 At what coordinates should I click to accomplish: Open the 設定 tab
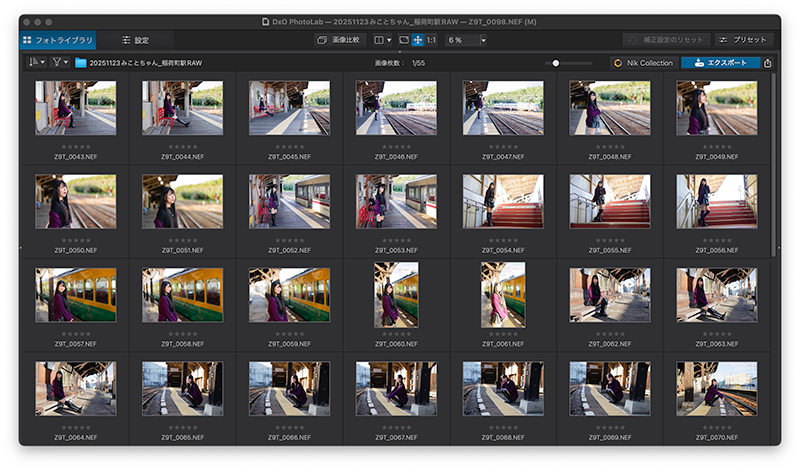tap(135, 40)
